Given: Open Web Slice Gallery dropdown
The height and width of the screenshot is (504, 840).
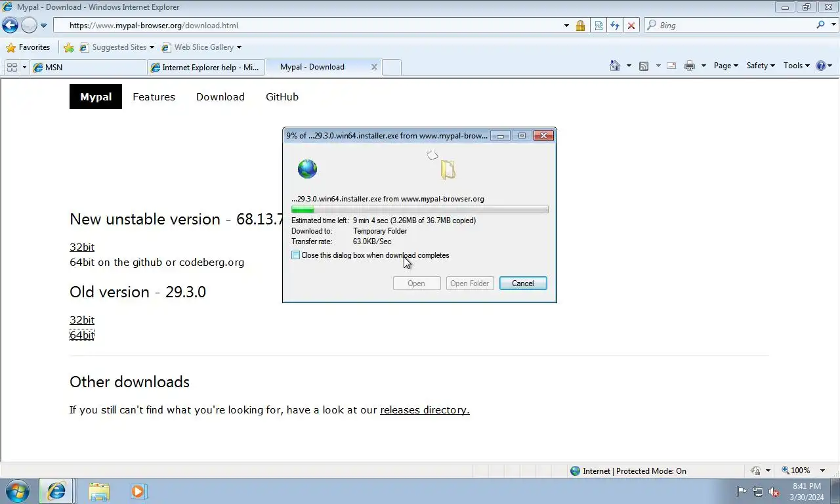Looking at the screenshot, I should 201,47.
